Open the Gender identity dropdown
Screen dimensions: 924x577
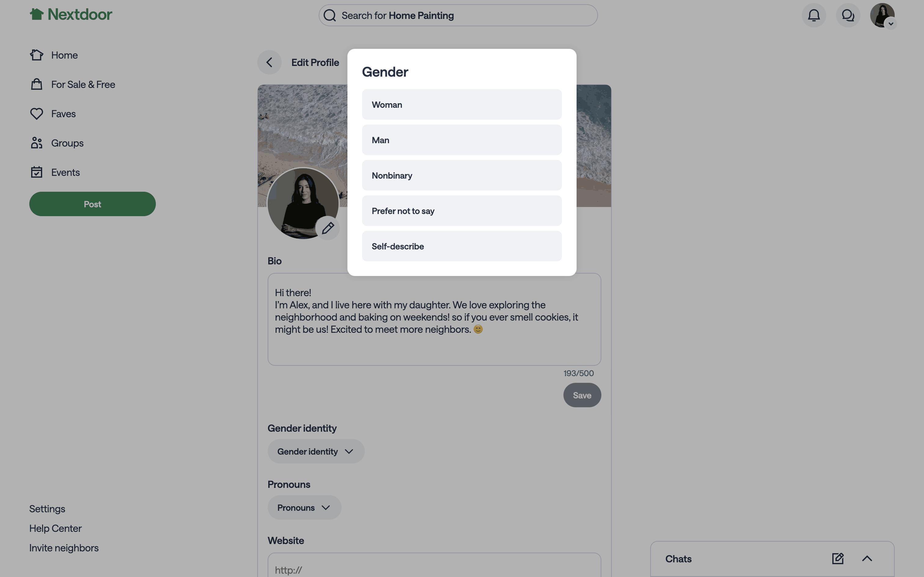pyautogui.click(x=316, y=452)
